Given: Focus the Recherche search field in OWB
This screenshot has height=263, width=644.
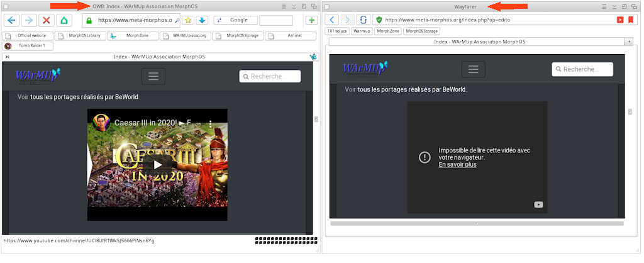Looking at the screenshot, I should (270, 76).
